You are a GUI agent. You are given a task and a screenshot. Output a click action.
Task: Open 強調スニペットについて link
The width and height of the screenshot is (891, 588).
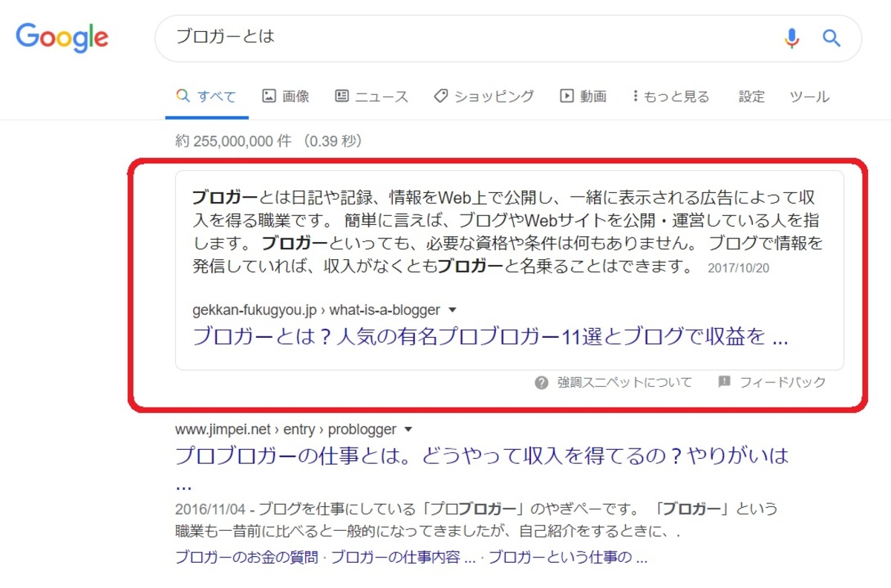pyautogui.click(x=624, y=383)
